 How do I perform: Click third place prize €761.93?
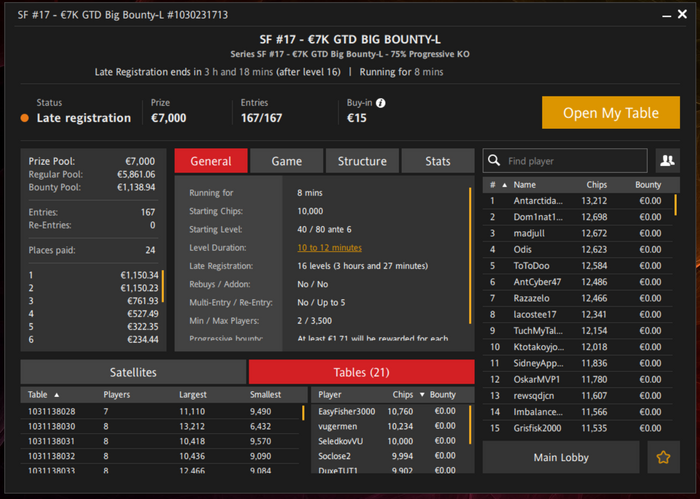click(x=143, y=301)
